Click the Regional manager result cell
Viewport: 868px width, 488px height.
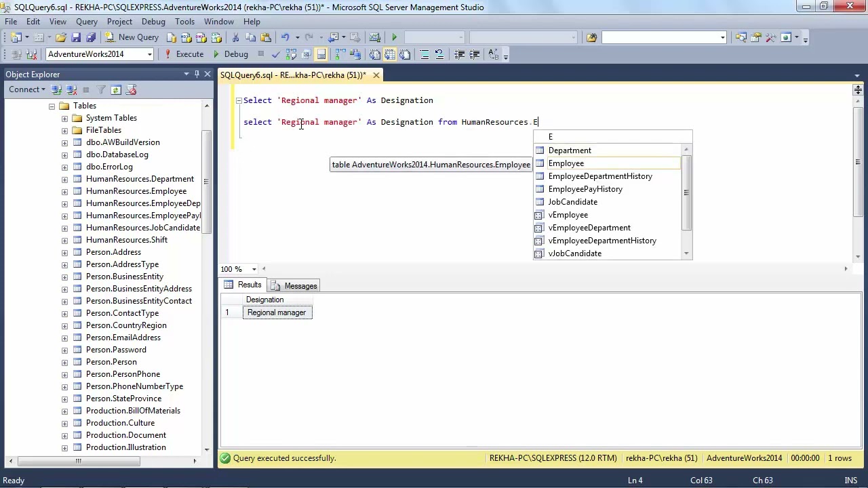(x=277, y=312)
